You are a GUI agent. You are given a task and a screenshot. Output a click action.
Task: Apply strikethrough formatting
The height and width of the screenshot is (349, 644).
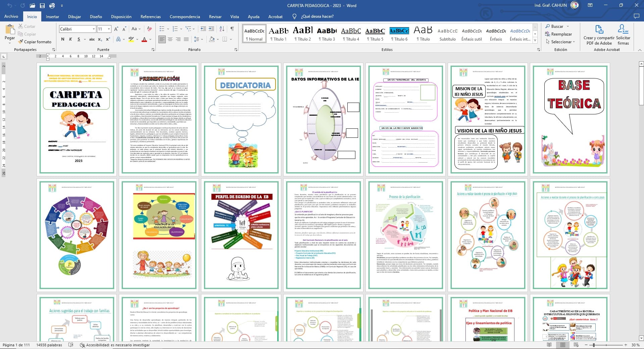92,39
